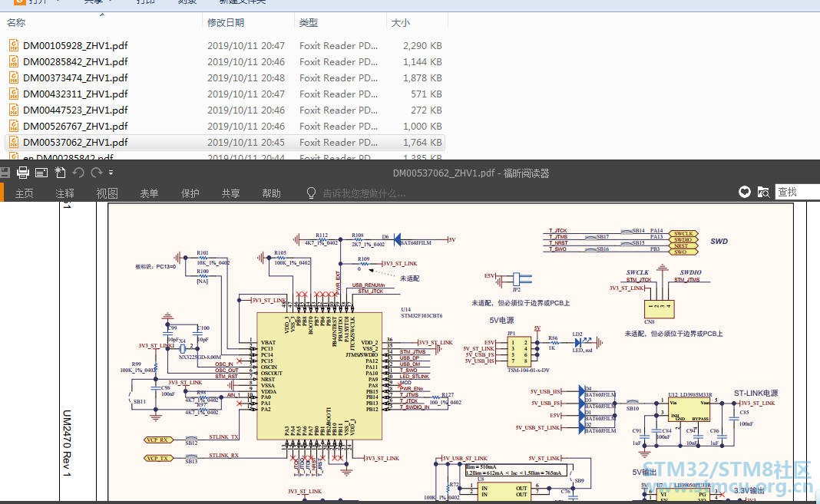820x504 pixels.
Task: Sort files by 修改日期 column header
Action: click(x=226, y=22)
